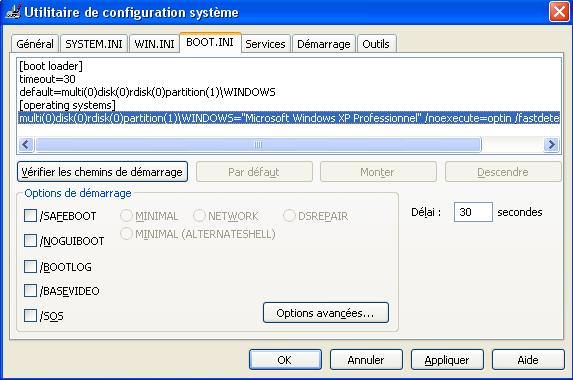Switch to the Services tab

point(265,44)
